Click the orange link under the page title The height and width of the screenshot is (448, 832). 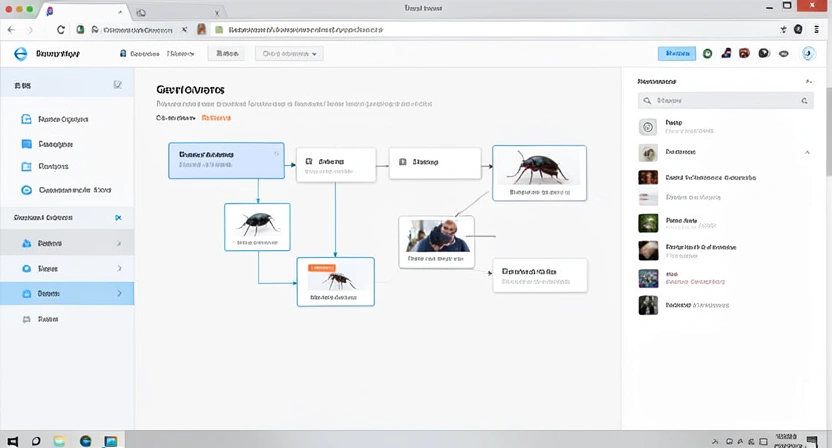click(x=216, y=118)
